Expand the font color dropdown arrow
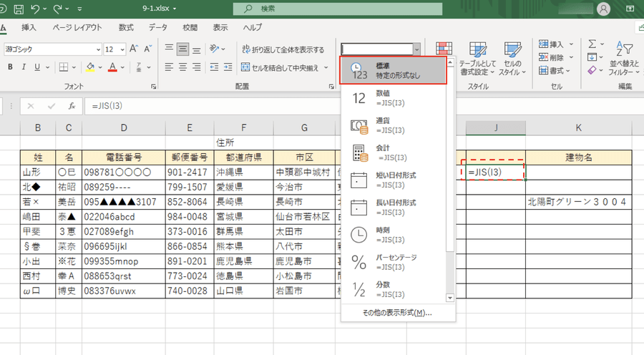644x355 pixels. click(122, 67)
